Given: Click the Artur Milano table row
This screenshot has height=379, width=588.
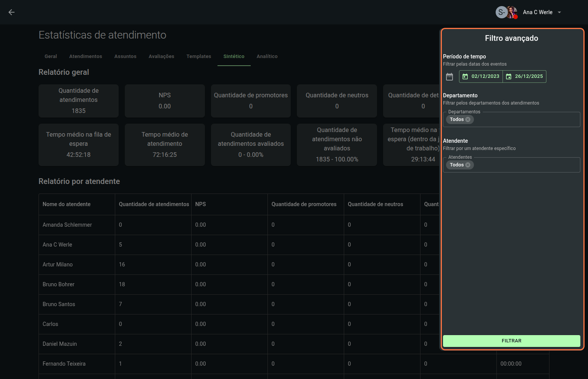Looking at the screenshot, I should (58, 264).
